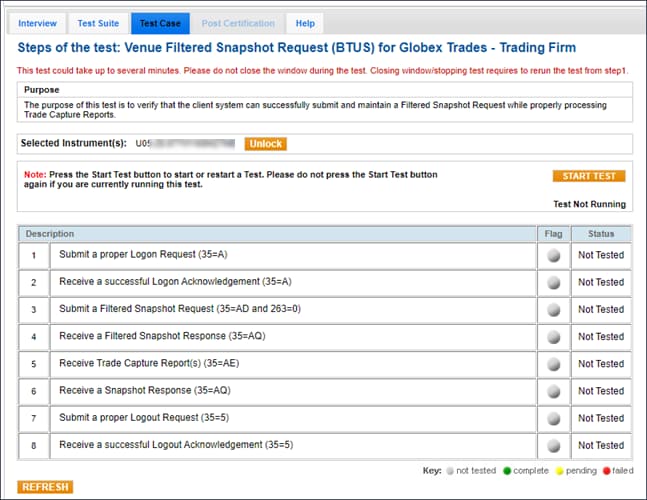Select the Test Case tab

(x=160, y=23)
